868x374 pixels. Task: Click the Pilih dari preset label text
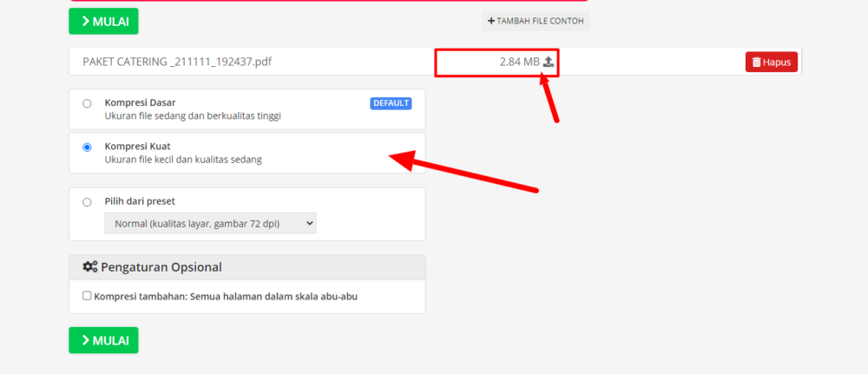[146, 201]
